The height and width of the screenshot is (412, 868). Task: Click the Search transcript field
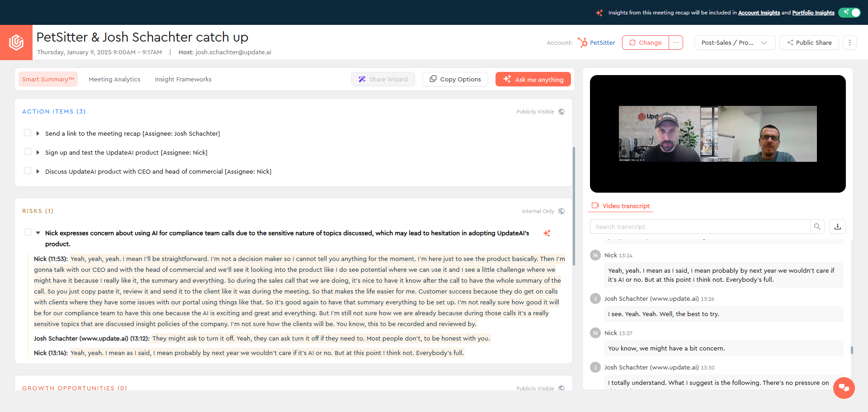(x=700, y=227)
